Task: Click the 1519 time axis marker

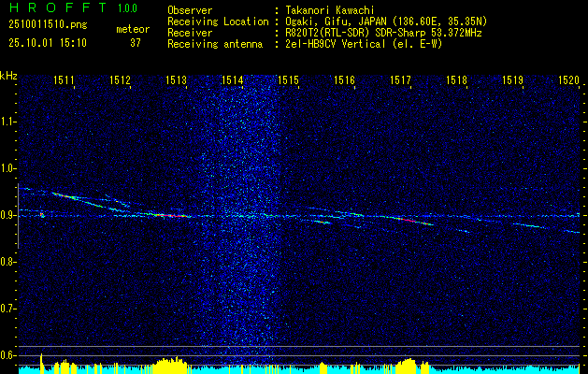Action: pyautogui.click(x=512, y=79)
